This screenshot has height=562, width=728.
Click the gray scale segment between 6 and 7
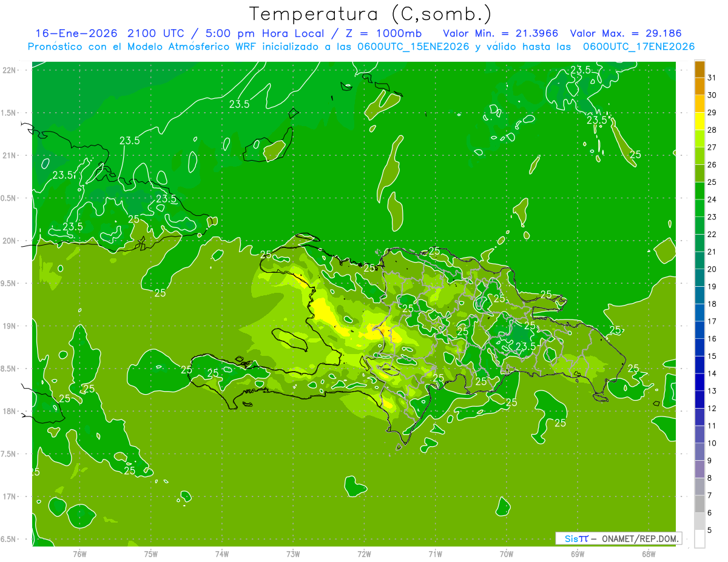(x=699, y=504)
